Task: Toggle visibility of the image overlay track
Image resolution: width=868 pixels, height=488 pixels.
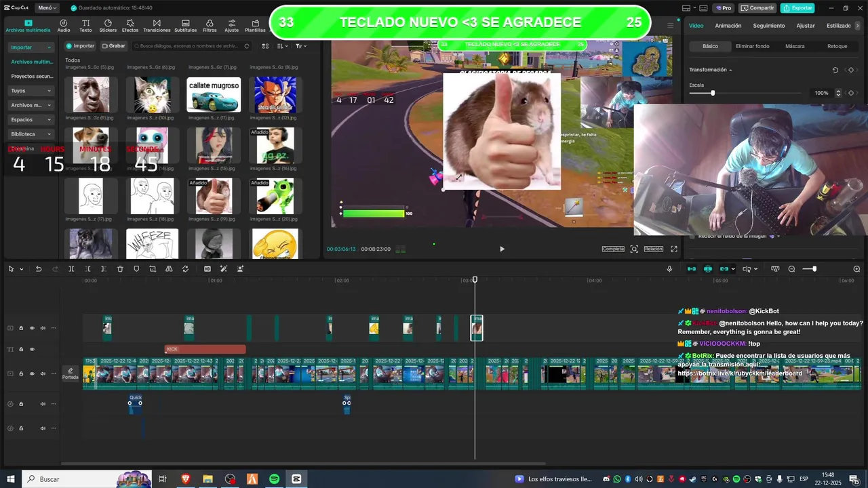Action: click(32, 328)
